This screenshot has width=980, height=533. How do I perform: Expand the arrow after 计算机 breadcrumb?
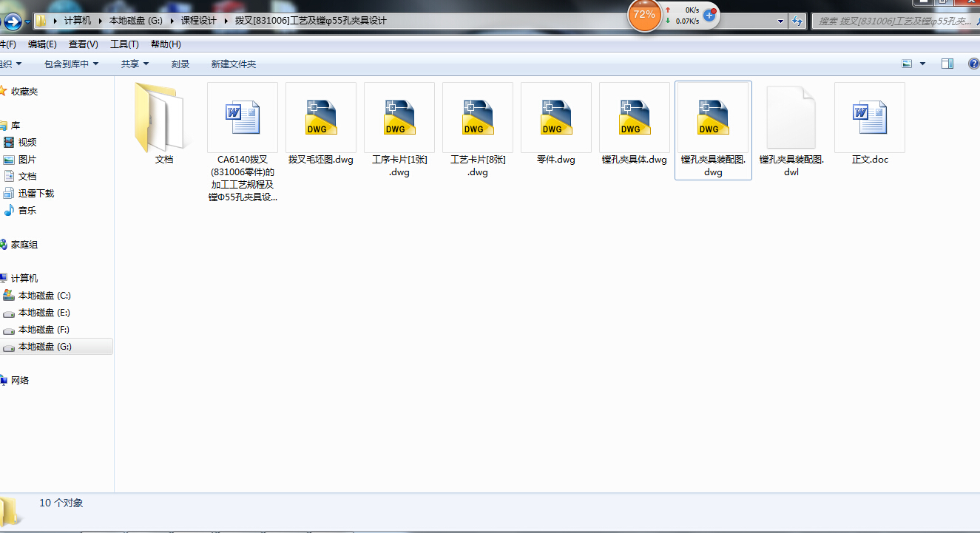[x=101, y=21]
